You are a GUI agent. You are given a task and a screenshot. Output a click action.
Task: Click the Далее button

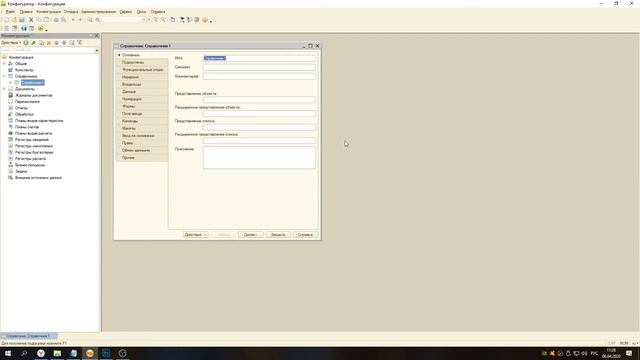250,235
